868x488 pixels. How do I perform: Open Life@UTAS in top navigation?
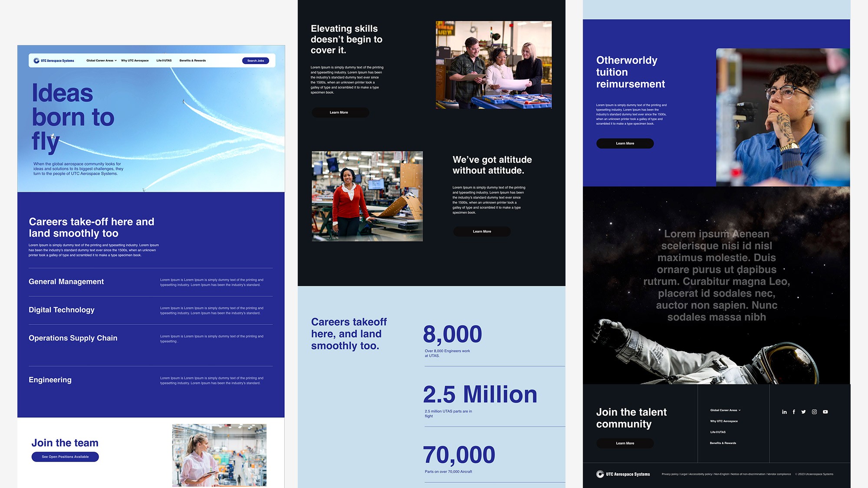point(164,61)
